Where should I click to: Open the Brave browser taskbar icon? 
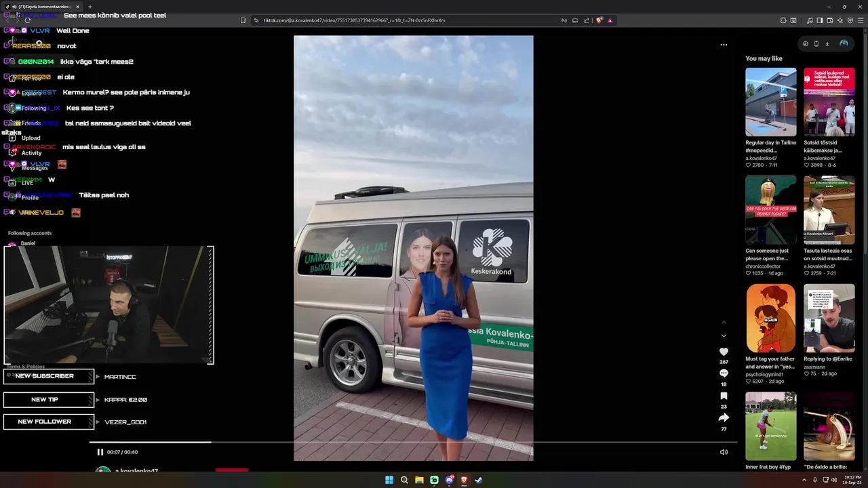pos(464,480)
